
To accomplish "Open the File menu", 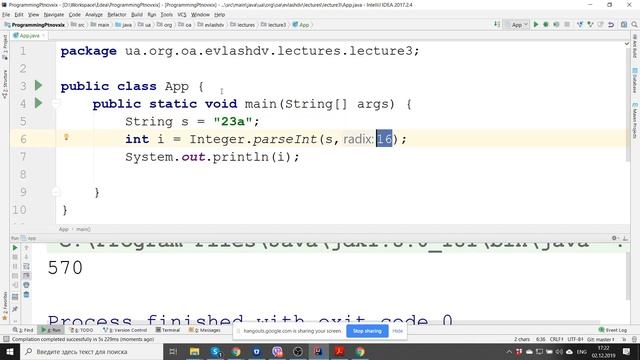I will point(6,15).
